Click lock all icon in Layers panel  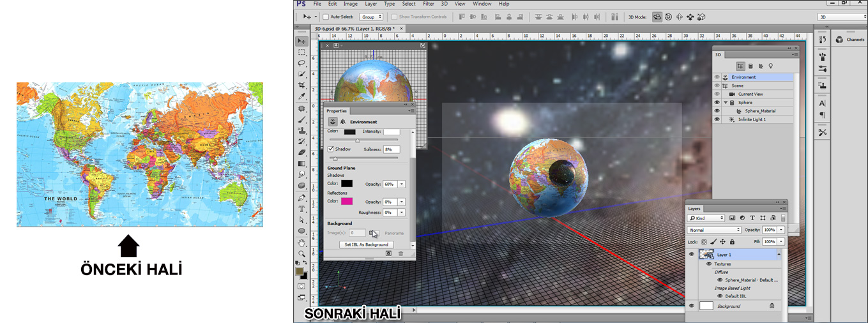coord(732,242)
